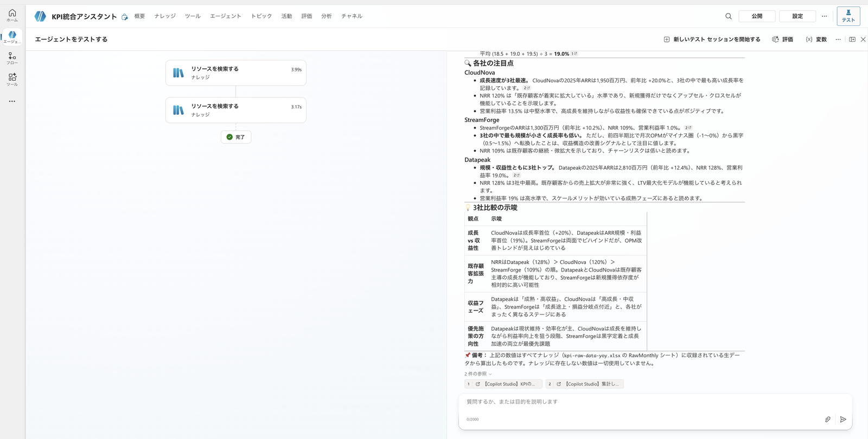
Task: Switch to the チャネル tab
Action: tap(352, 16)
